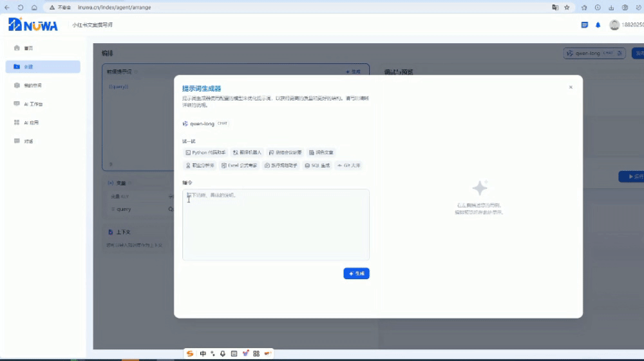Open the browser favorites icon
The height and width of the screenshot is (361, 644).
[x=584, y=7]
